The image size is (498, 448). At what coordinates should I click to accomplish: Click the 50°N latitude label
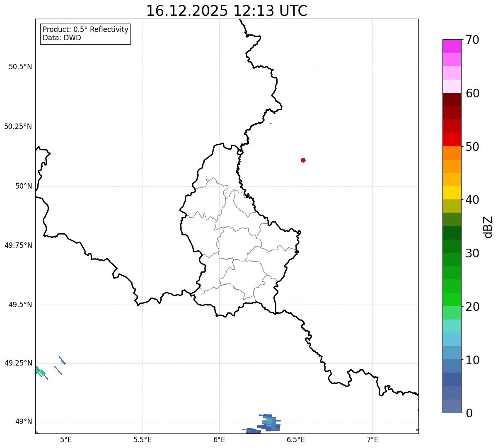tap(24, 186)
